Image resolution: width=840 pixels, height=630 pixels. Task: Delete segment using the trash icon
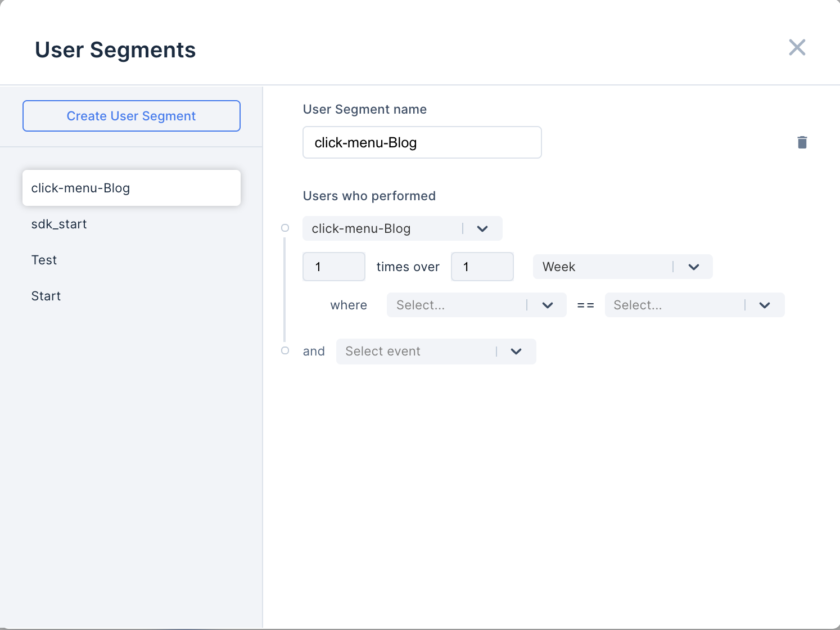pos(802,142)
